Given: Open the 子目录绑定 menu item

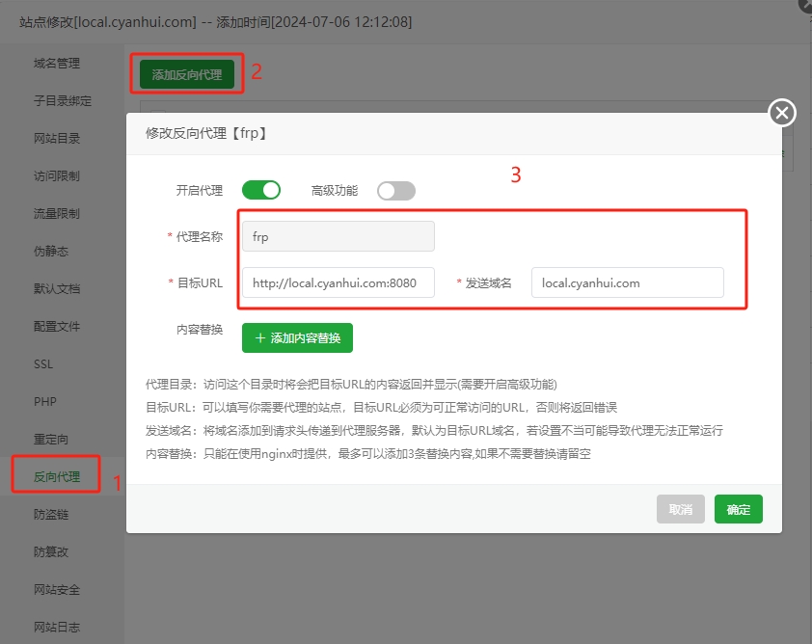Looking at the screenshot, I should coord(63,100).
